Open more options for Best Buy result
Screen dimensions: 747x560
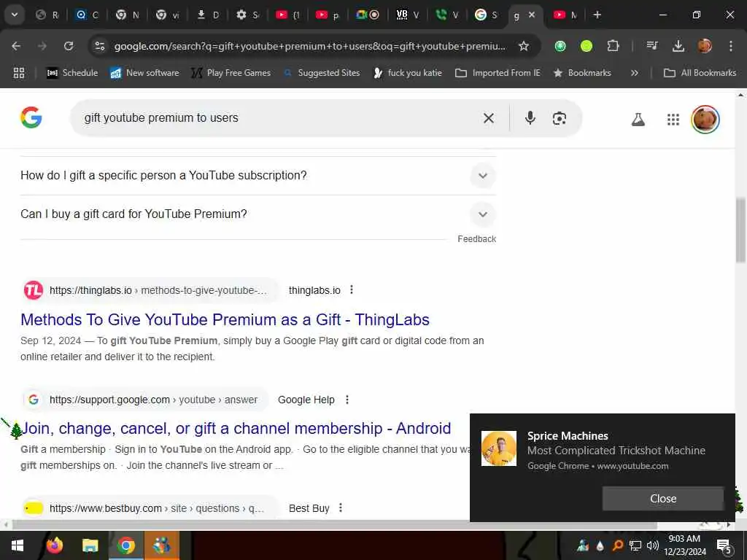pyautogui.click(x=341, y=508)
